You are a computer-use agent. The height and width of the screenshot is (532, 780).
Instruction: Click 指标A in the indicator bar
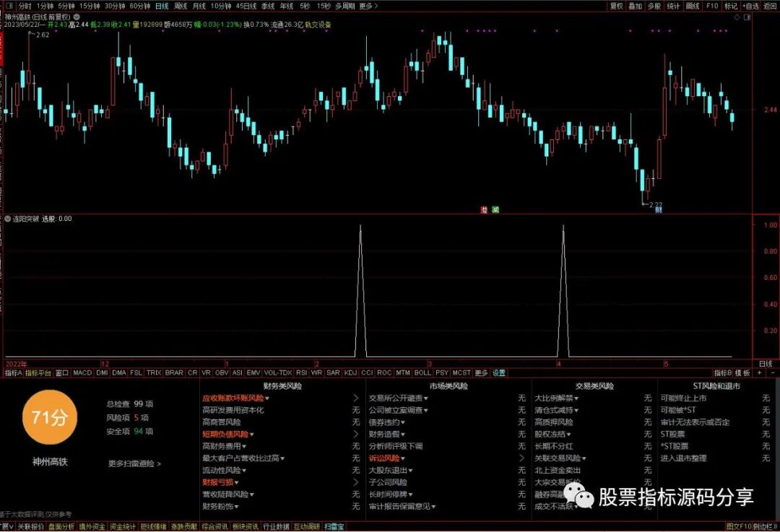(x=13, y=372)
